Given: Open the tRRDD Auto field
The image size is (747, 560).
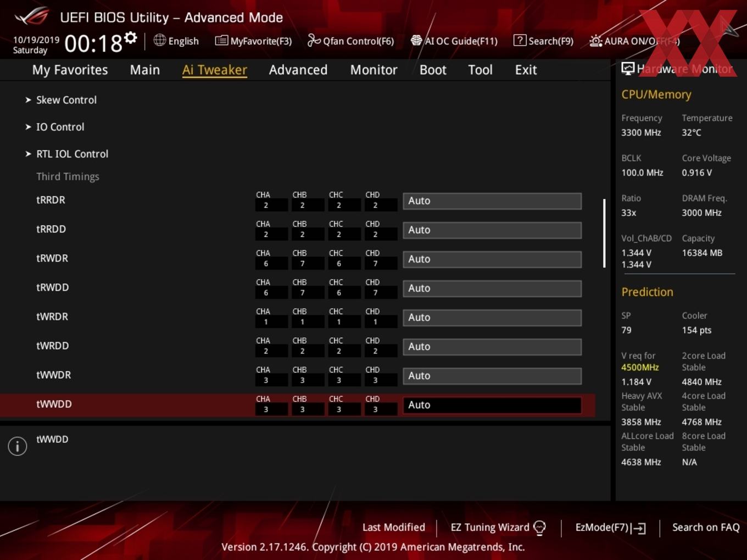Looking at the screenshot, I should [492, 230].
